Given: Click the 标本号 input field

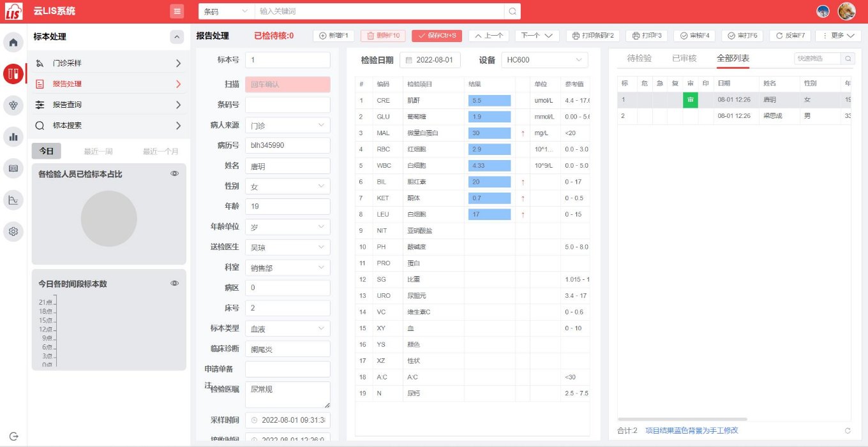Looking at the screenshot, I should pos(288,60).
